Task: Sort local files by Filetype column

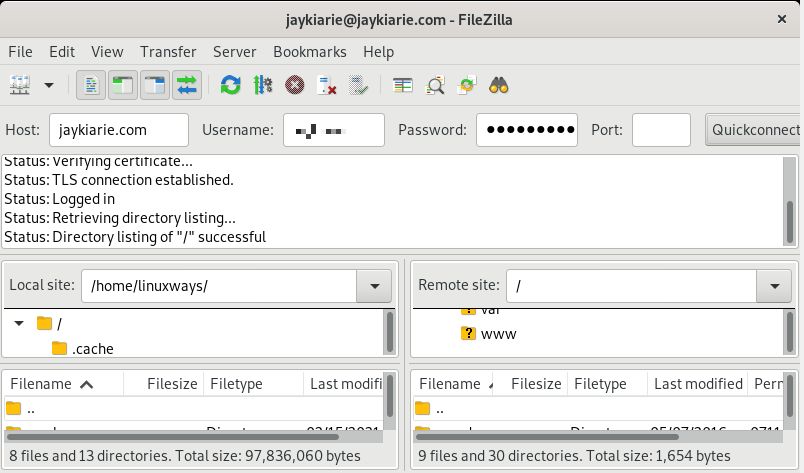Action: pos(253,384)
